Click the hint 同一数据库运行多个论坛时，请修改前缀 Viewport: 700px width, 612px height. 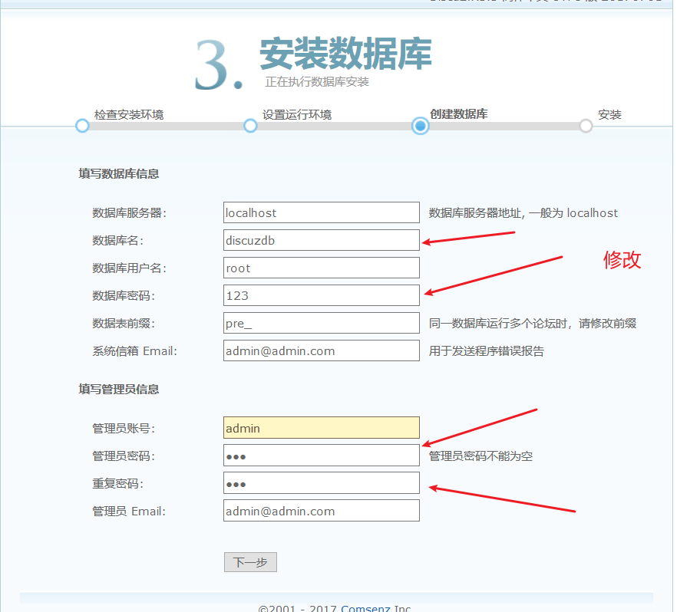(533, 324)
